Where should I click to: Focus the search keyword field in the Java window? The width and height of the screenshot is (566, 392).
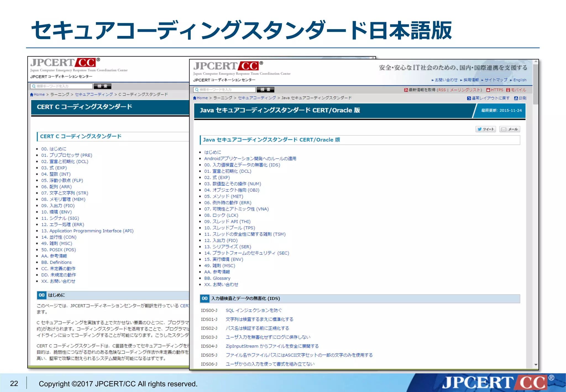coord(224,90)
